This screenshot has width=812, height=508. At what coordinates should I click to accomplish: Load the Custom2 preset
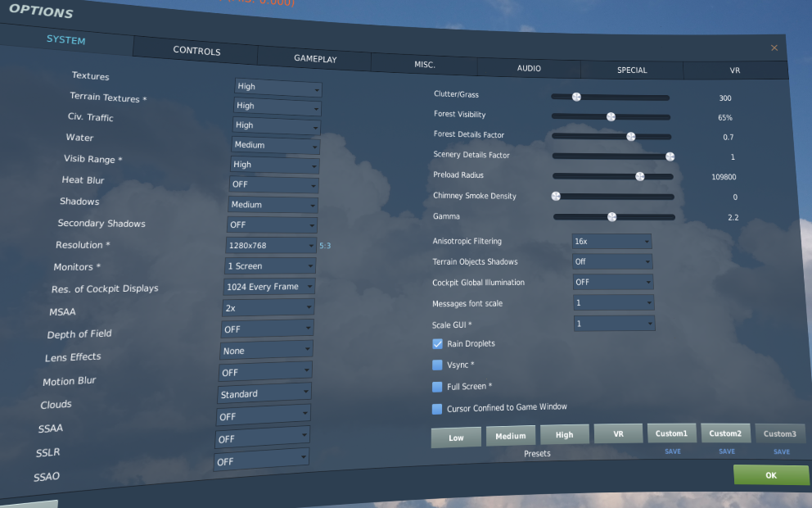click(725, 433)
